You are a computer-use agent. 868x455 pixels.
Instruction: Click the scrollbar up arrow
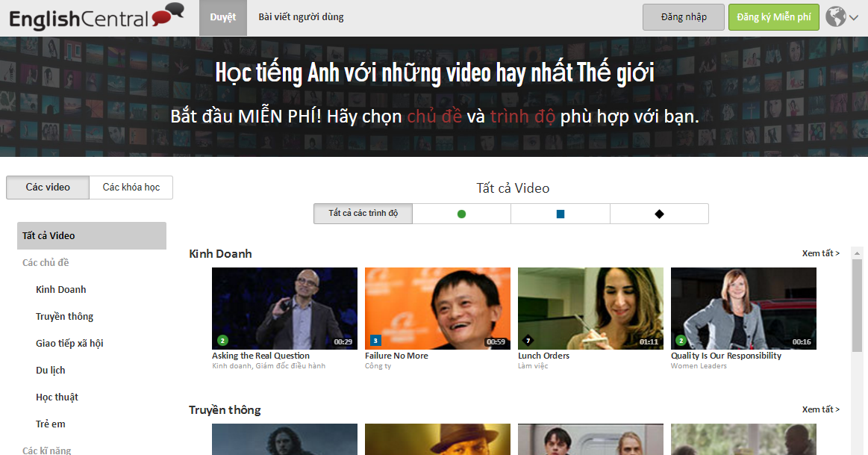(857, 253)
